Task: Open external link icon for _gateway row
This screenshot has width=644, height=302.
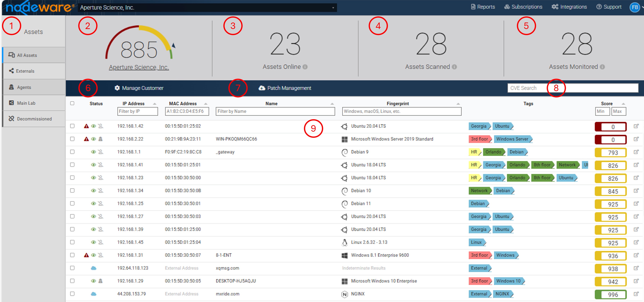Action: [636, 152]
